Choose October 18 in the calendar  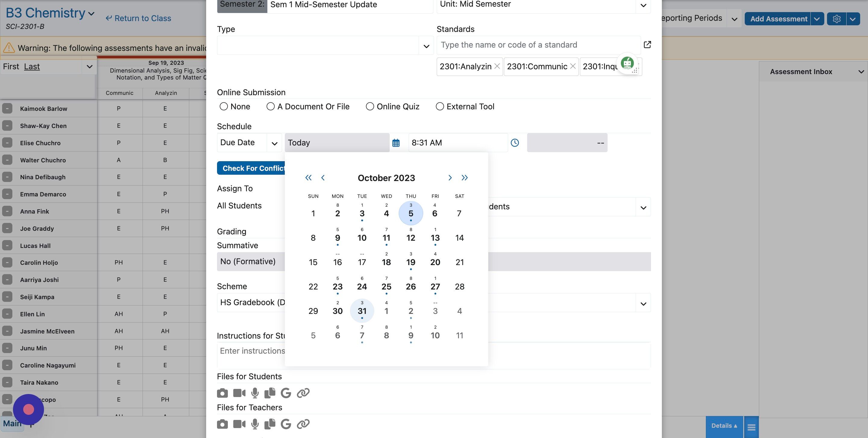point(386,262)
